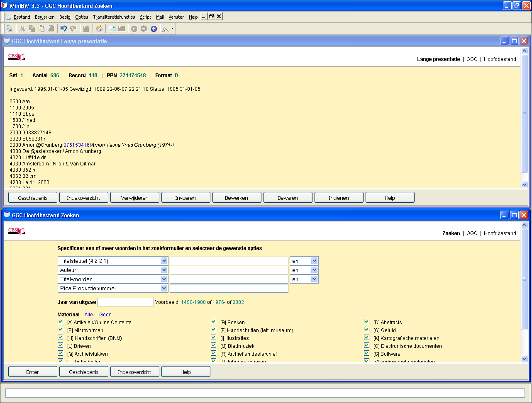Image resolution: width=532 pixels, height=403 pixels.
Task: Click the Verwijderen button
Action: (134, 198)
